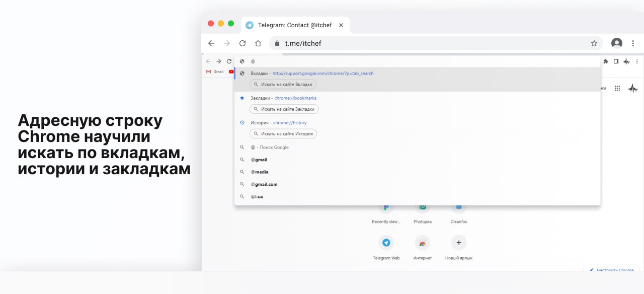This screenshot has height=294, width=644.
Task: Click Искать на сайте Вкладки
Action: [283, 85]
